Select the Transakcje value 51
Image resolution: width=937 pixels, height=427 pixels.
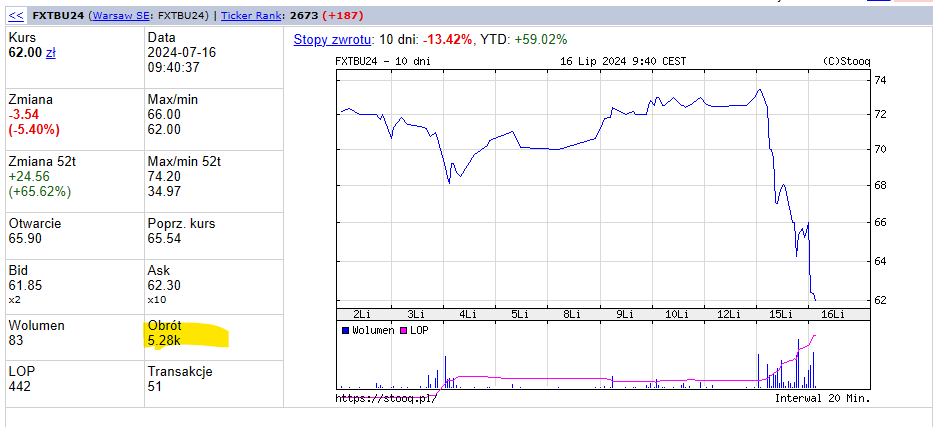click(155, 386)
